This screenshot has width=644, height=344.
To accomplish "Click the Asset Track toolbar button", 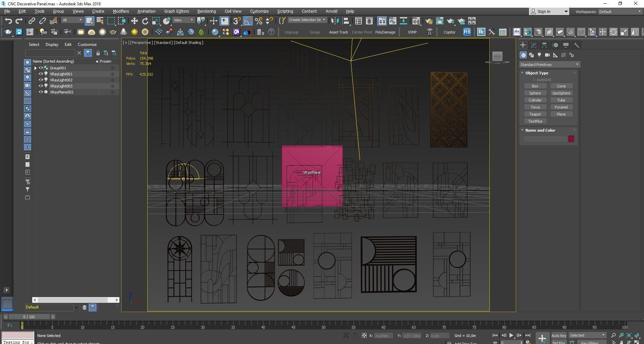I will [338, 32].
